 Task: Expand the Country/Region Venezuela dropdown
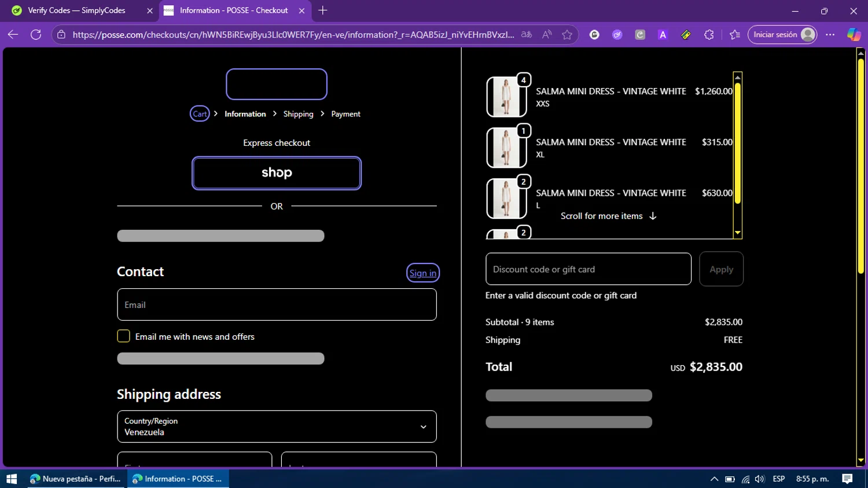(277, 427)
